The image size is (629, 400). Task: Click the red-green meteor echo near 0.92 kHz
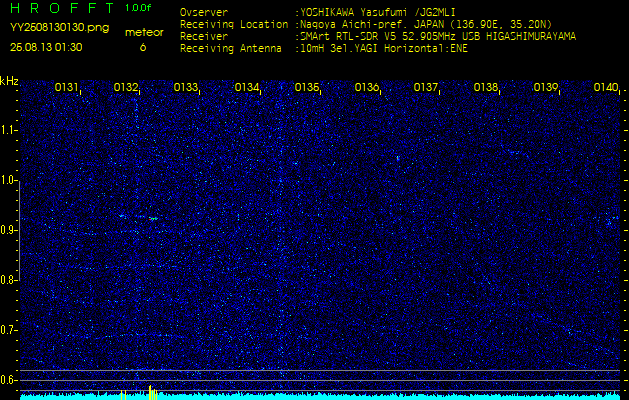[153, 219]
